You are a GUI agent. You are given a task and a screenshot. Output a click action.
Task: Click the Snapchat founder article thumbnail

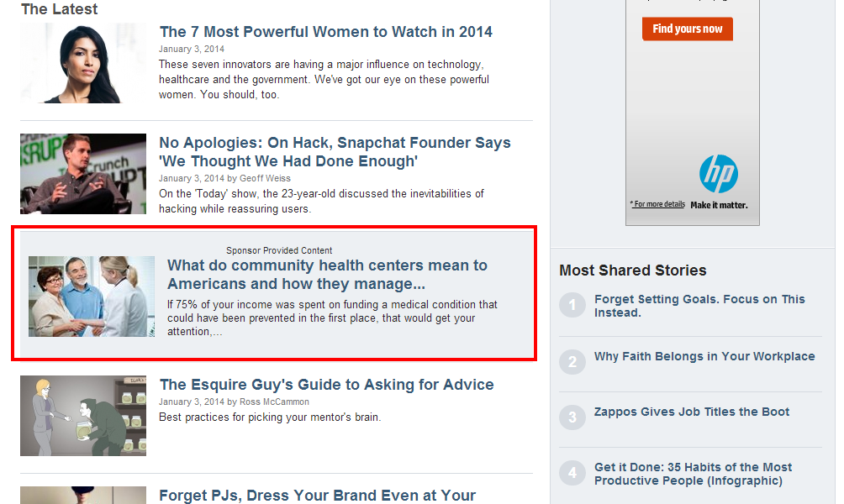tap(83, 174)
